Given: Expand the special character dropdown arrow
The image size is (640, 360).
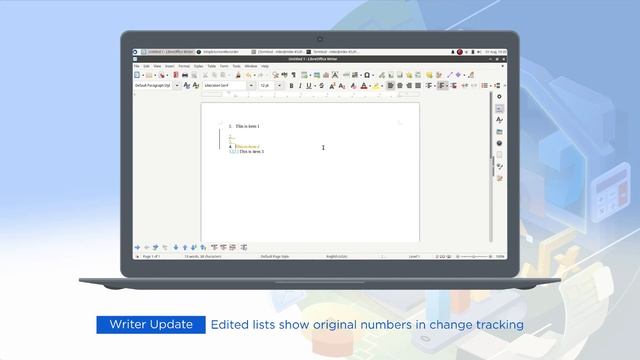Looking at the screenshot, I should (x=373, y=75).
